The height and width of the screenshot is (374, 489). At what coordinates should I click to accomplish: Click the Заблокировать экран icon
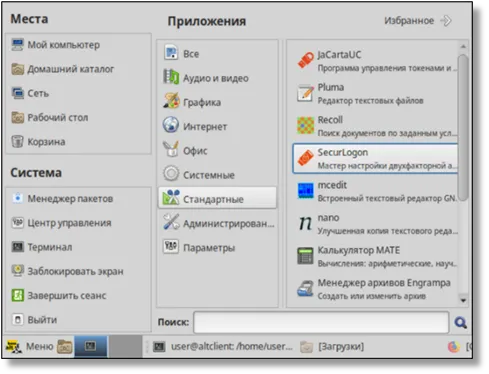coord(17,271)
